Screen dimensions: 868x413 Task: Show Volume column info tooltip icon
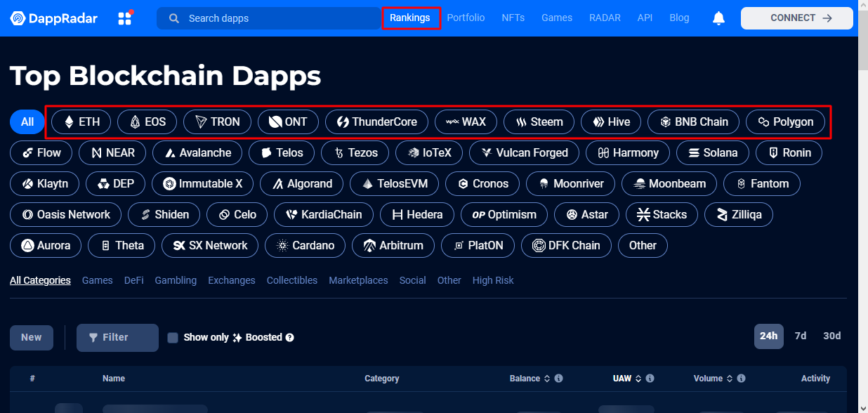point(742,379)
